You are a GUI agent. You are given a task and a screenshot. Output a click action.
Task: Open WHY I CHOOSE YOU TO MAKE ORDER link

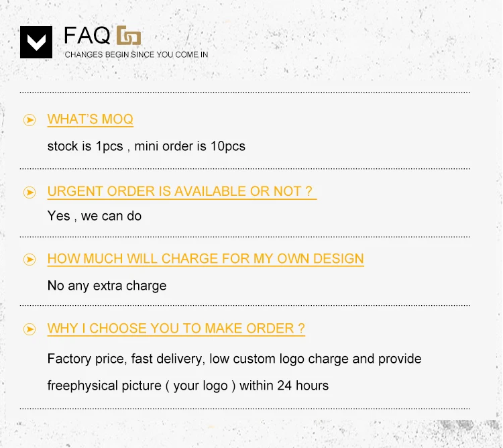point(176,329)
